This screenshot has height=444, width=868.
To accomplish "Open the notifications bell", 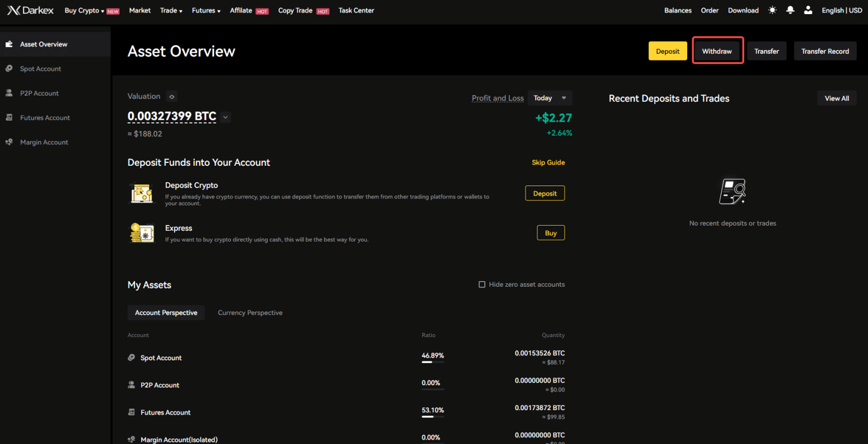I will (789, 10).
